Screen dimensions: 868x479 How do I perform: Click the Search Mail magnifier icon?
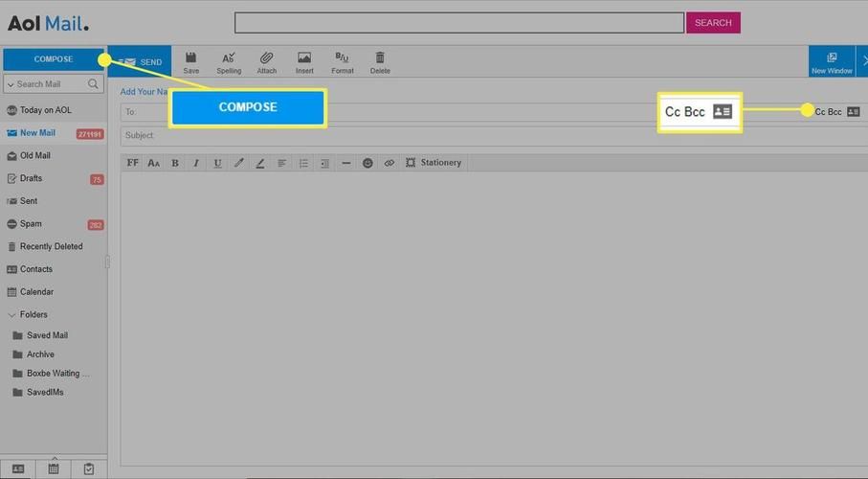click(93, 83)
